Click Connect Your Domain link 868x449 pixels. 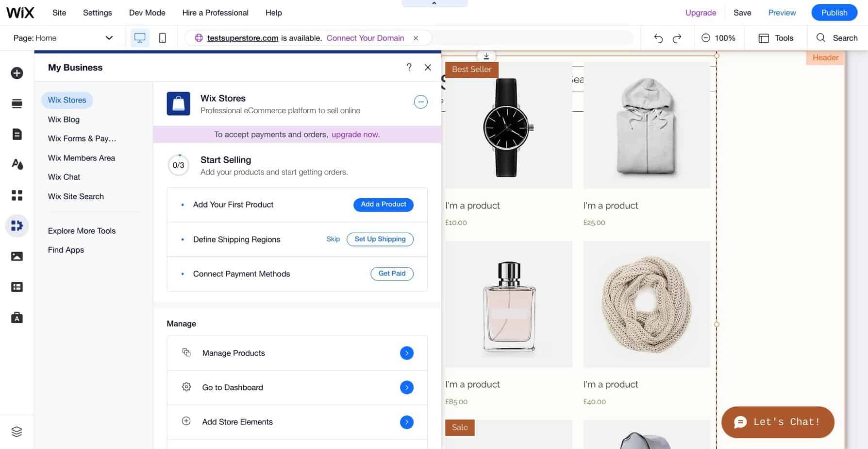coord(365,38)
